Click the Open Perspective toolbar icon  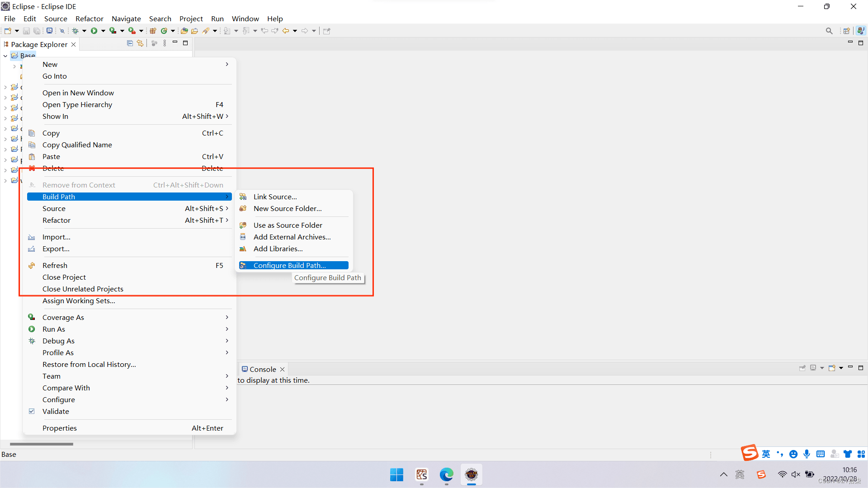click(x=846, y=31)
